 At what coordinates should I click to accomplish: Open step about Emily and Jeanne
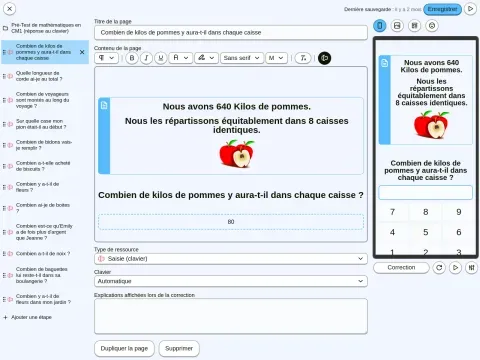pos(45,232)
